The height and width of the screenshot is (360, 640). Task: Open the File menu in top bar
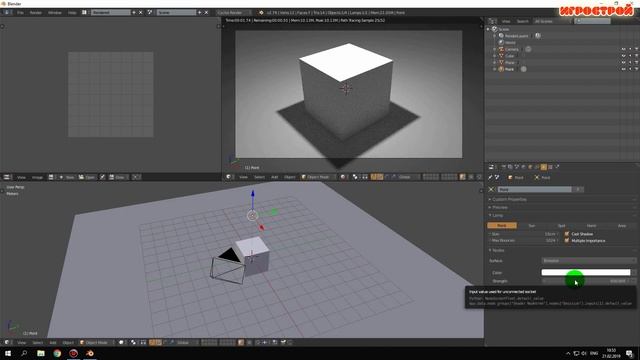(20, 13)
